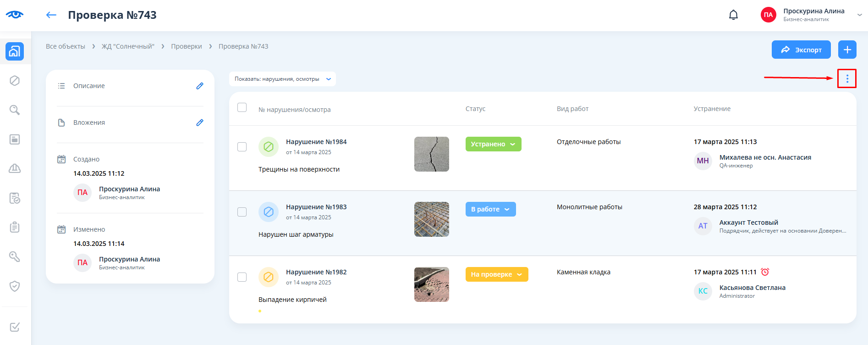Screen dimensions: 868x345
Task: Click the blue plus add button
Action: [x=847, y=50]
